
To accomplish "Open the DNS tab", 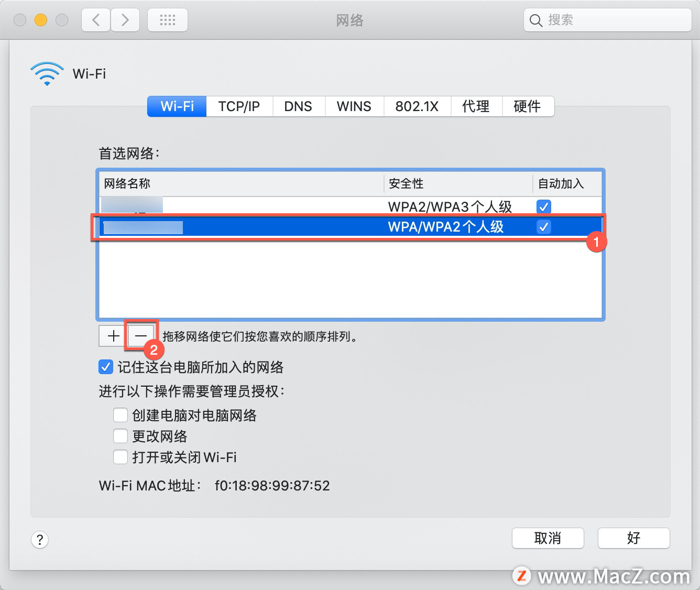I will pos(298,106).
